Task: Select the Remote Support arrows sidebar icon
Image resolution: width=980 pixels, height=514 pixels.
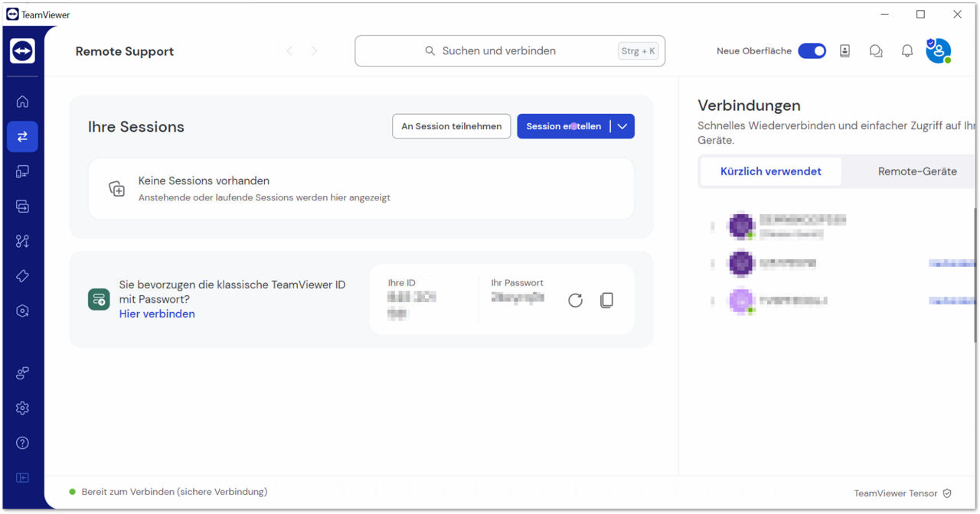Action: tap(22, 137)
